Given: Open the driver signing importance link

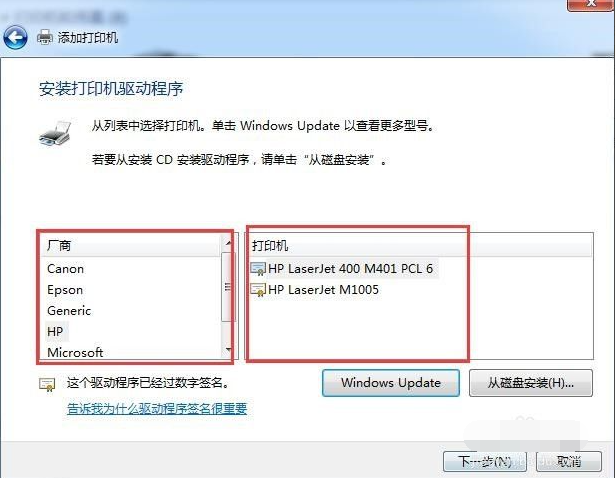Looking at the screenshot, I should [157, 409].
